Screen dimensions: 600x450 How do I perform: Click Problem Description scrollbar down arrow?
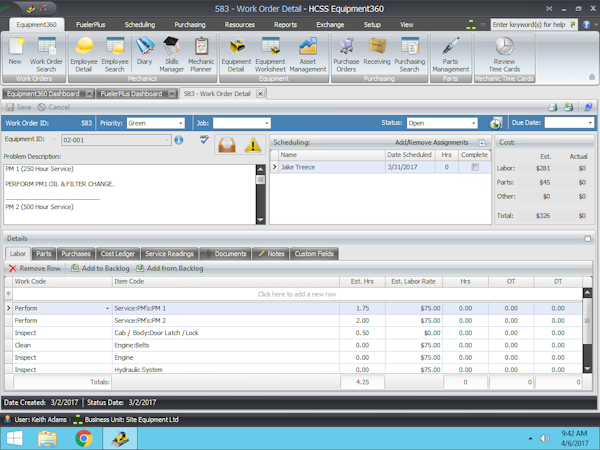(x=261, y=220)
